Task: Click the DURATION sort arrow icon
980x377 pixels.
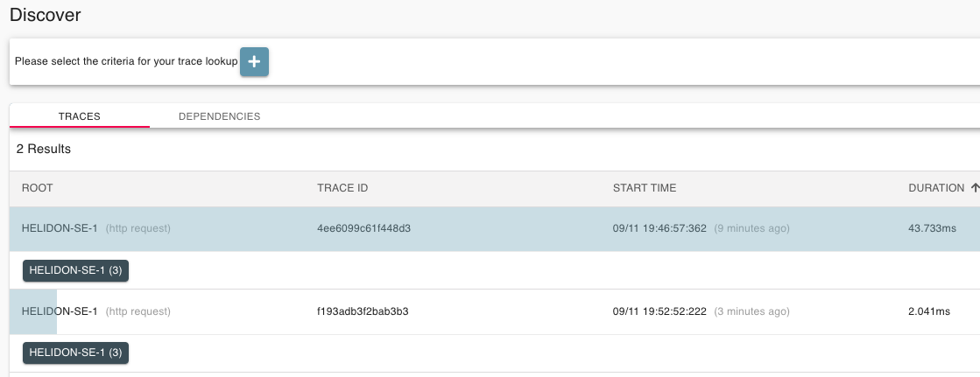Action: point(975,188)
